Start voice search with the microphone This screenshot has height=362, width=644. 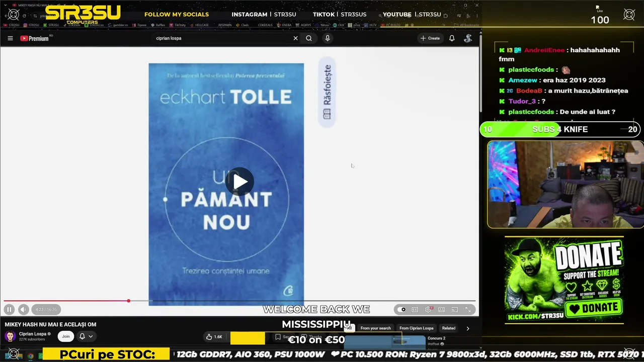tap(328, 38)
